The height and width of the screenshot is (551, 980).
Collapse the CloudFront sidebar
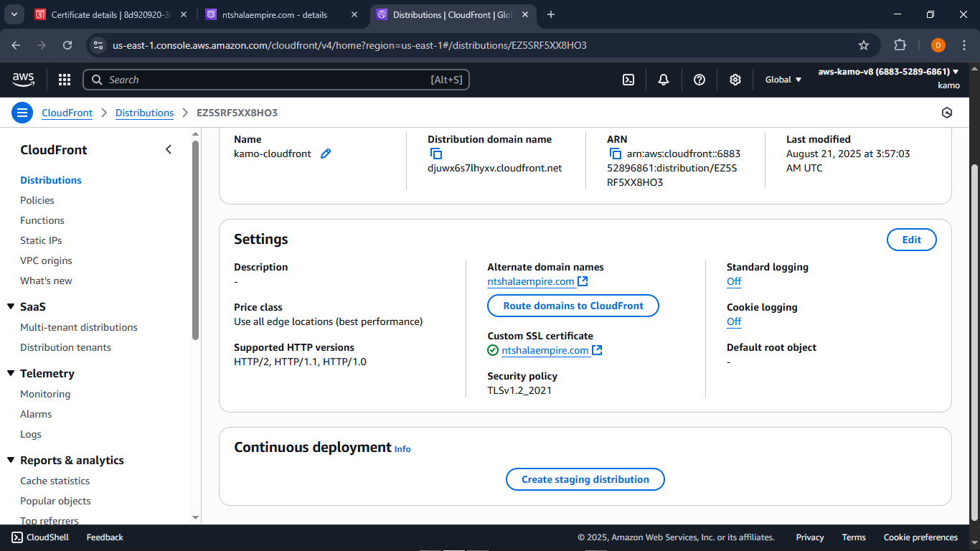click(x=169, y=149)
